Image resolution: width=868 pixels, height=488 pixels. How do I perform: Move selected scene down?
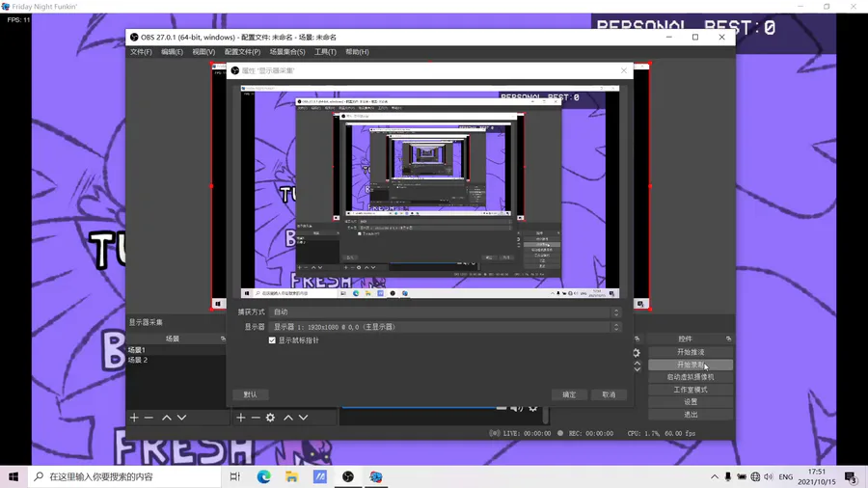click(181, 418)
